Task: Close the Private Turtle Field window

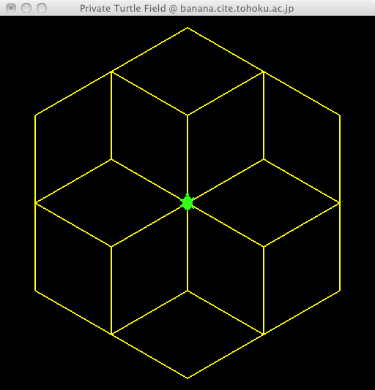Action: click(11, 7)
